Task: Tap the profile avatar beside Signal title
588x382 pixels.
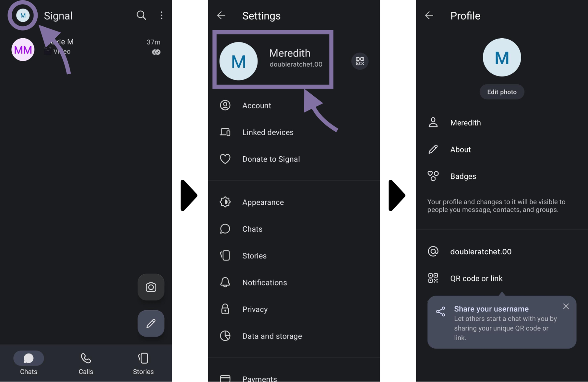Action: point(23,15)
